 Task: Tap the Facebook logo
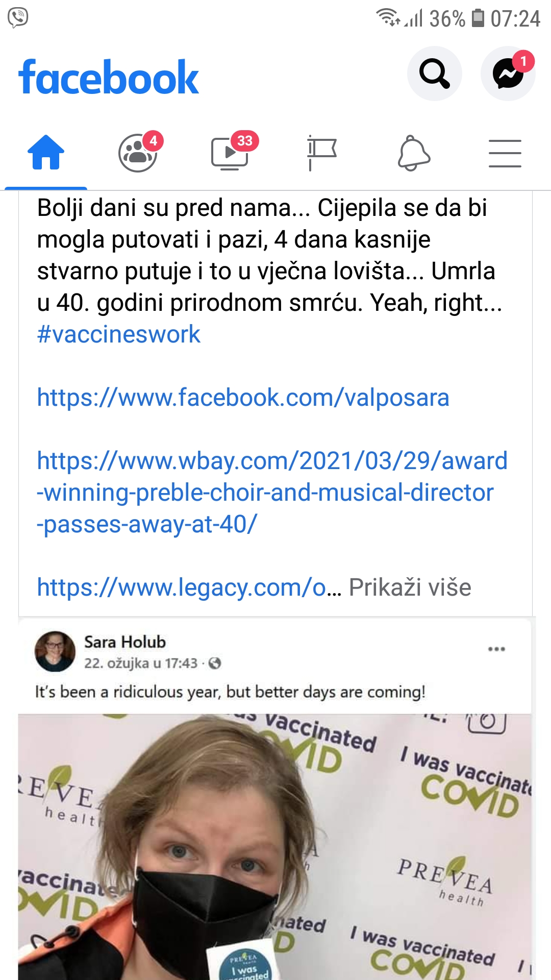pyautogui.click(x=109, y=77)
